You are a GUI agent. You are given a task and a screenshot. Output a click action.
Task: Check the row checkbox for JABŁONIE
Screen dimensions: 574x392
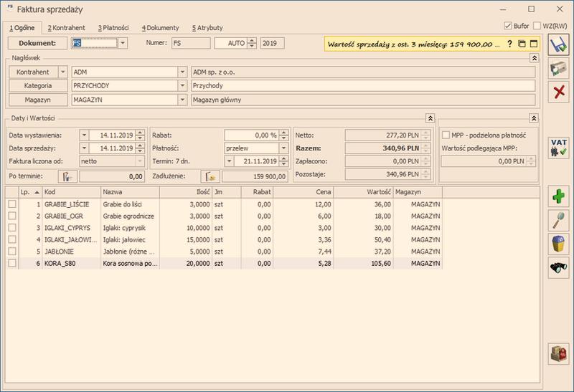click(x=12, y=252)
